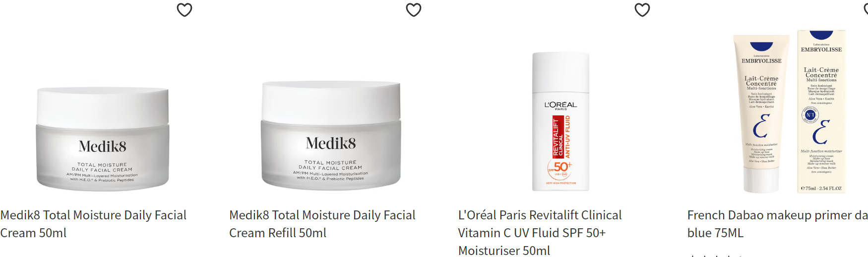Open L'Oréal Paris Revitalift Clinical Vitamin C title
Viewport: 868px width, 257px height.
540,233
